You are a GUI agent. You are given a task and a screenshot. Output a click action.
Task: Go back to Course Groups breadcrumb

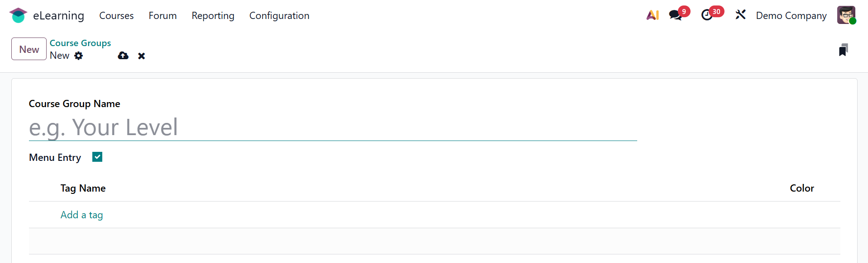coord(80,43)
